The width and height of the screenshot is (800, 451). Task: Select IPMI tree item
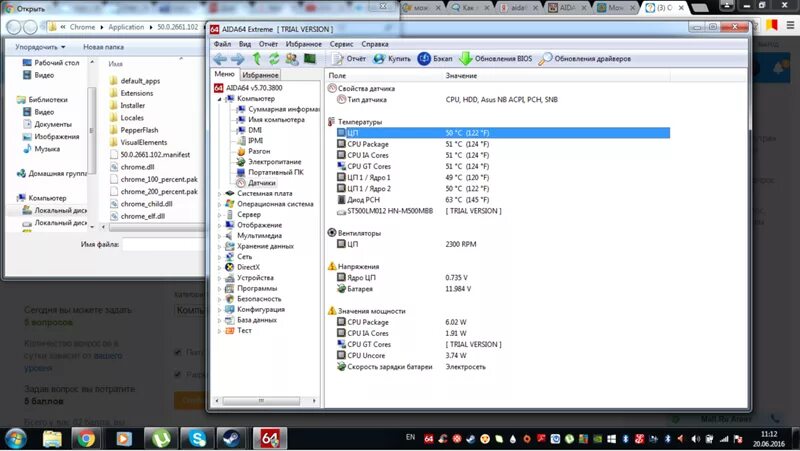coord(250,141)
